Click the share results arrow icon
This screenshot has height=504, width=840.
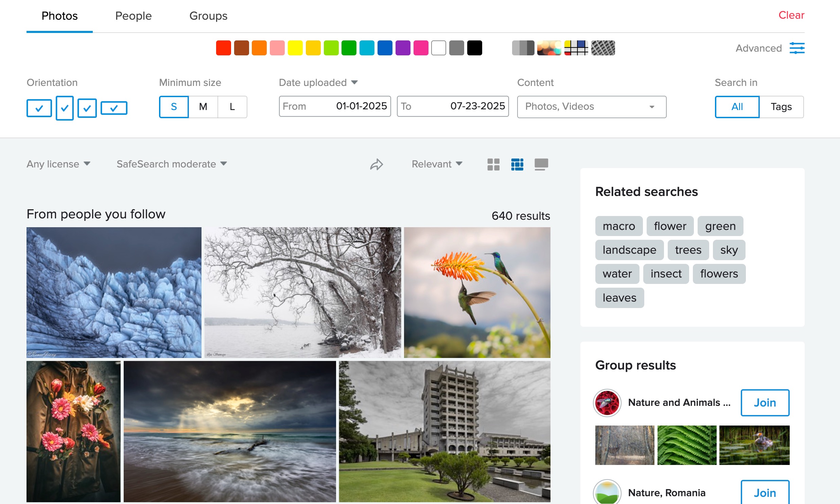(x=377, y=164)
